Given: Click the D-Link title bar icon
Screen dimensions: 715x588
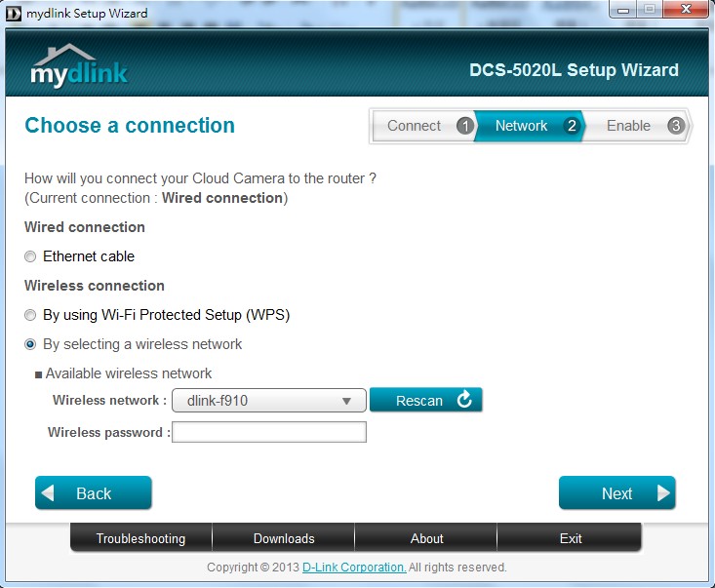Looking at the screenshot, I should pos(14,14).
